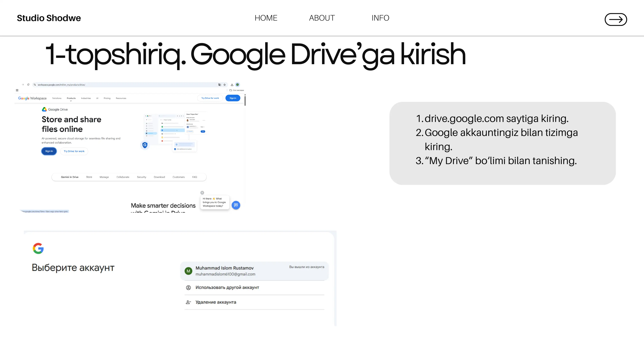Image resolution: width=644 pixels, height=362 pixels.
Task: Select the Download tab
Action: (x=159, y=177)
